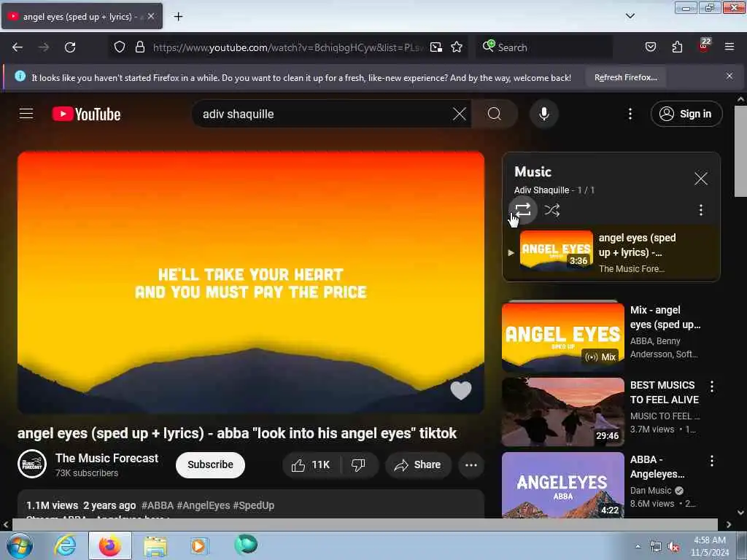The height and width of the screenshot is (560, 747).
Task: Open Windows Media Player taskbar icon
Action: click(x=199, y=545)
